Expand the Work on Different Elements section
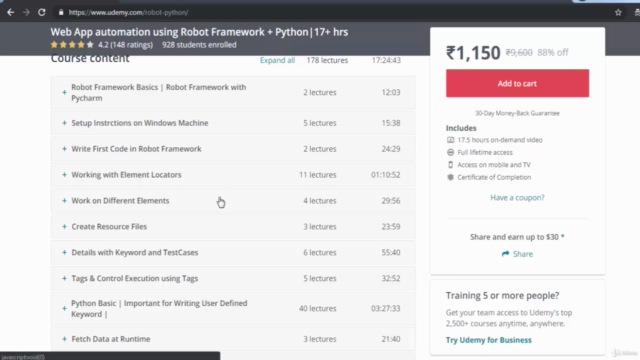This screenshot has width=640, height=360. [x=233, y=201]
